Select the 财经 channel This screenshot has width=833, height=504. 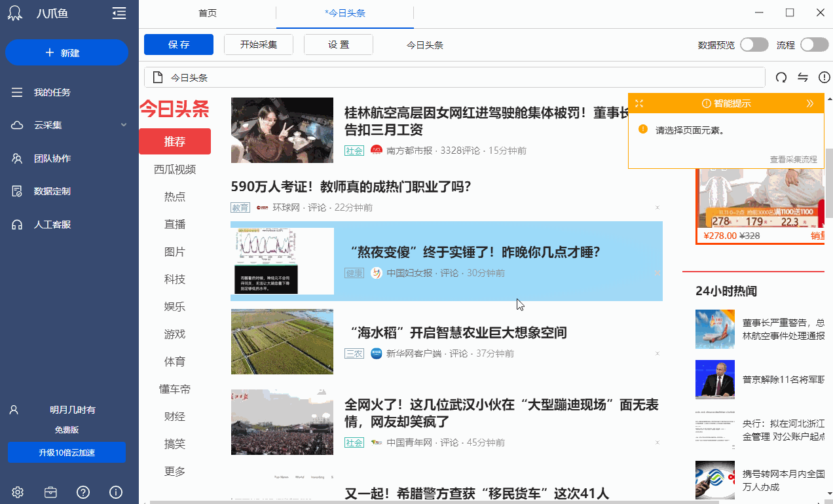click(x=175, y=417)
